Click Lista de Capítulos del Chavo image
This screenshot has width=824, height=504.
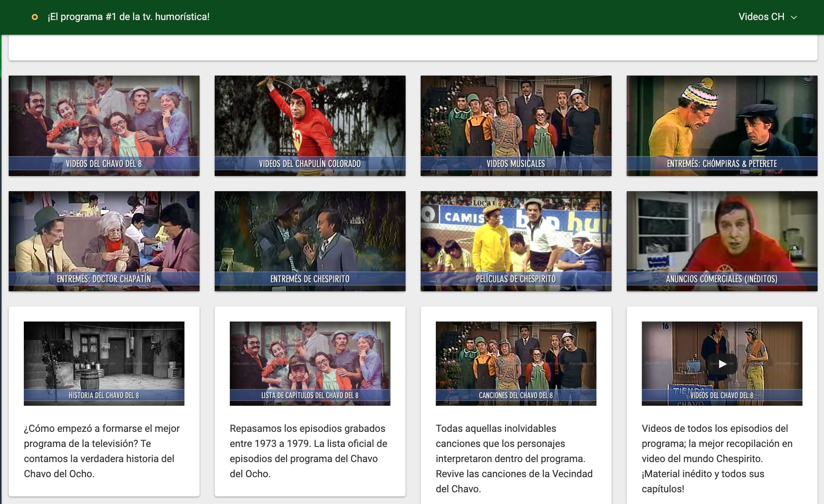[x=310, y=363]
